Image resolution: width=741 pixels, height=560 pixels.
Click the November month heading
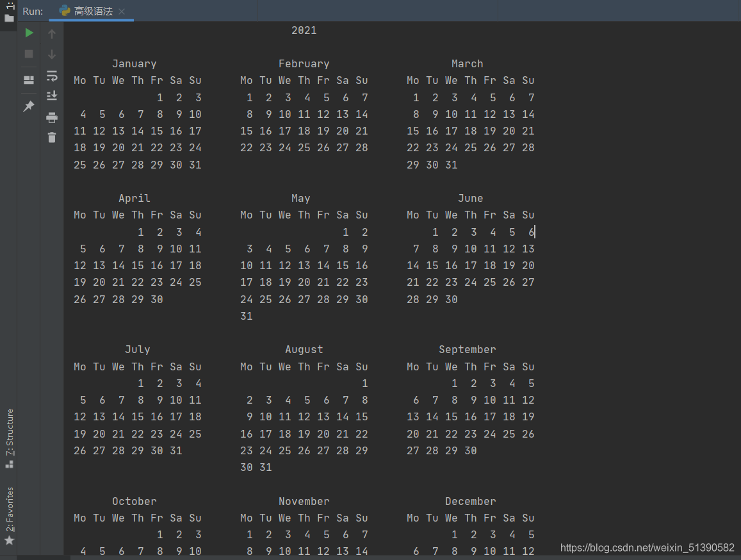click(304, 501)
